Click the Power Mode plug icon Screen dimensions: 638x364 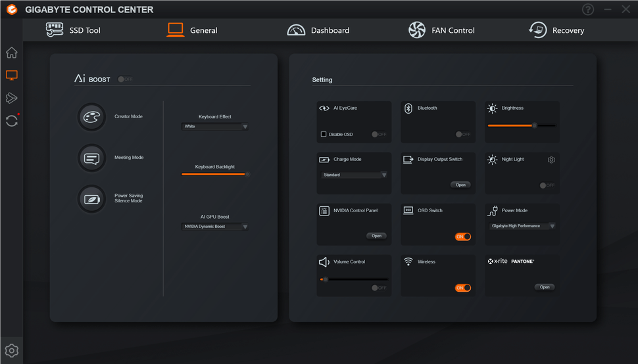(x=493, y=211)
